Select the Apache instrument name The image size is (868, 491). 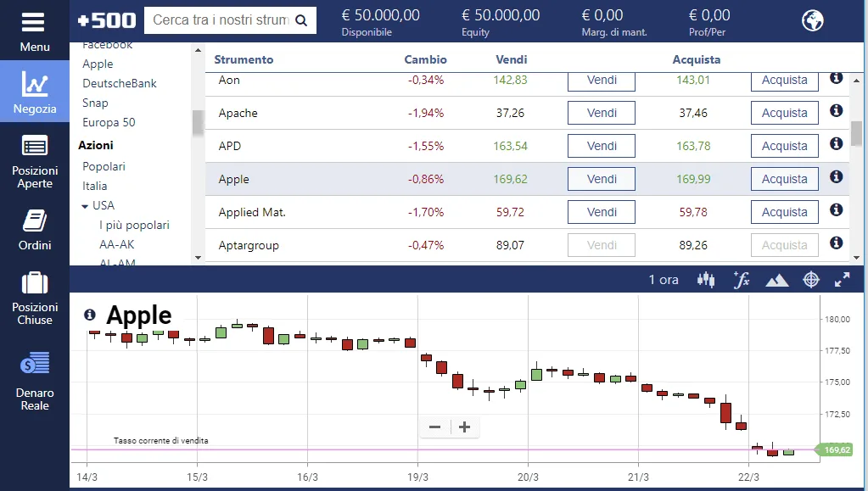pos(238,113)
